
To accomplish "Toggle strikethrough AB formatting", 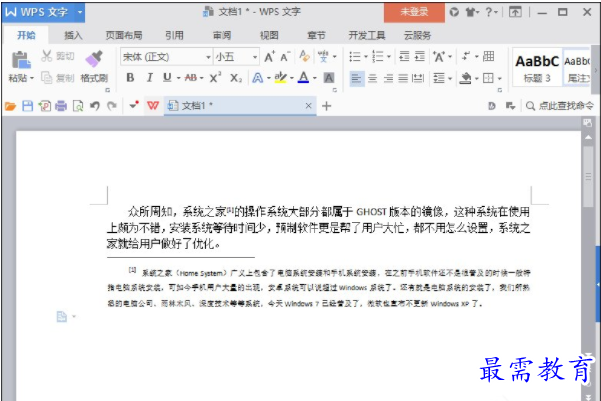I will [190, 78].
